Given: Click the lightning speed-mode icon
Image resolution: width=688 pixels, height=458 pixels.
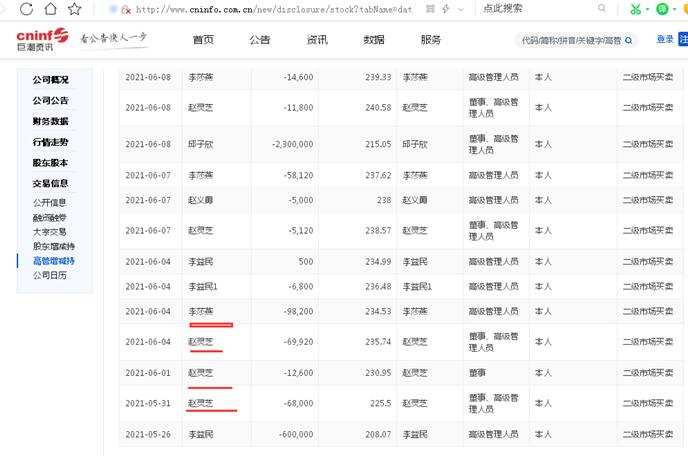Looking at the screenshot, I should [446, 9].
